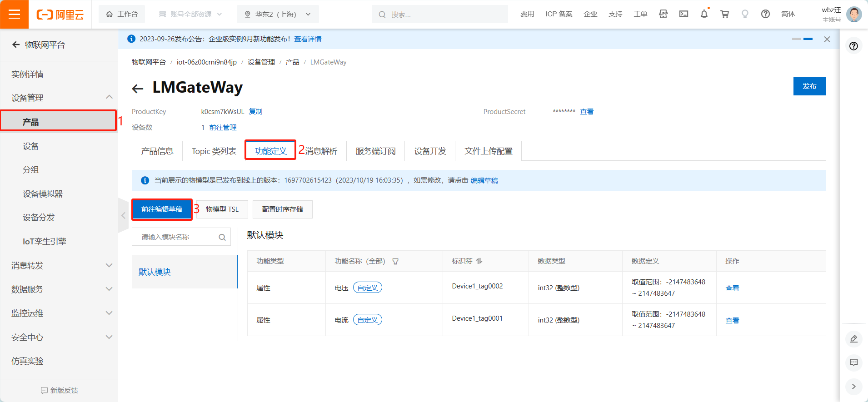Click the user avatar picture

pos(854,14)
